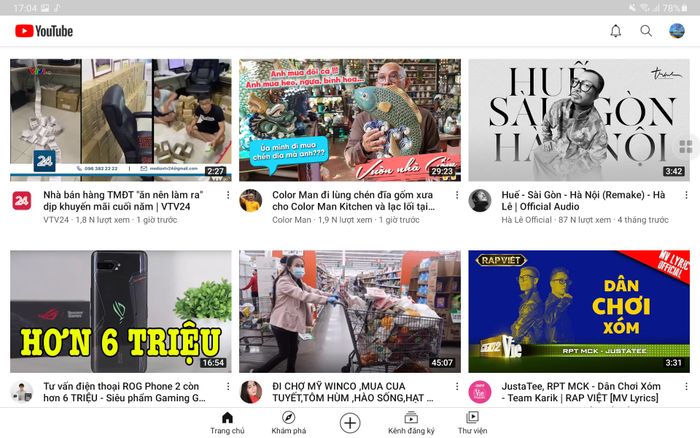Switch to Khám phá tab
The image size is (700, 438).
coord(288,423)
